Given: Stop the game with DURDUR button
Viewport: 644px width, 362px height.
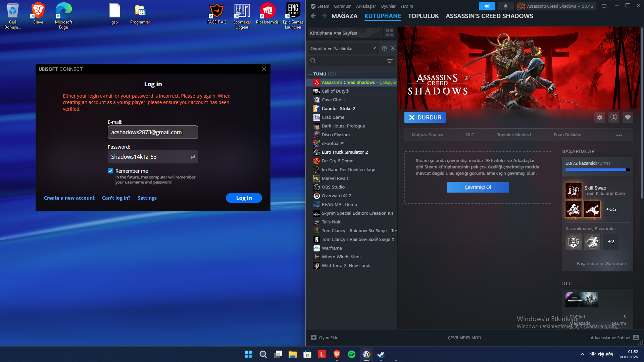Looking at the screenshot, I should [425, 117].
